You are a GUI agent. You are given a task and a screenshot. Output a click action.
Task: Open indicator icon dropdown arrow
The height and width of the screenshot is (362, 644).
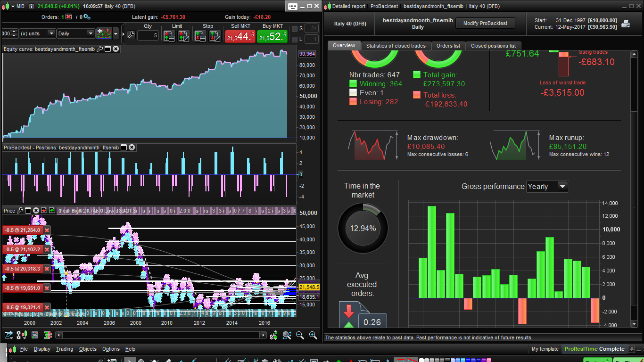tap(116, 34)
